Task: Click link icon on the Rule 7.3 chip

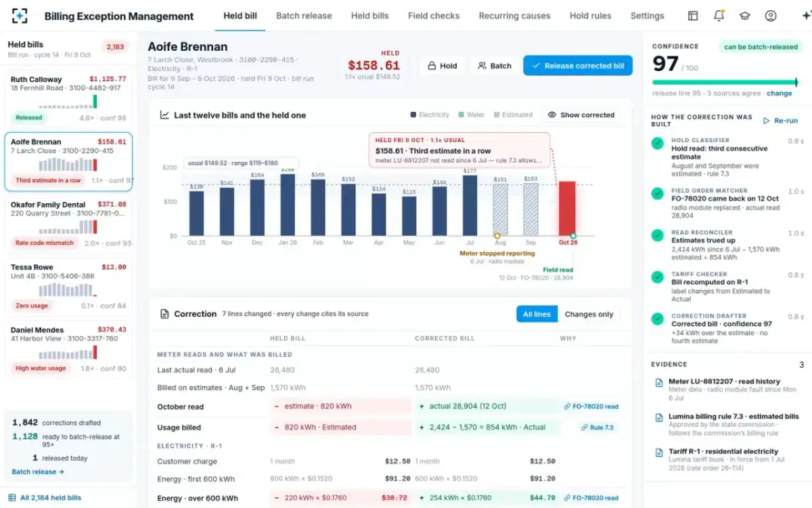Action: coord(584,428)
